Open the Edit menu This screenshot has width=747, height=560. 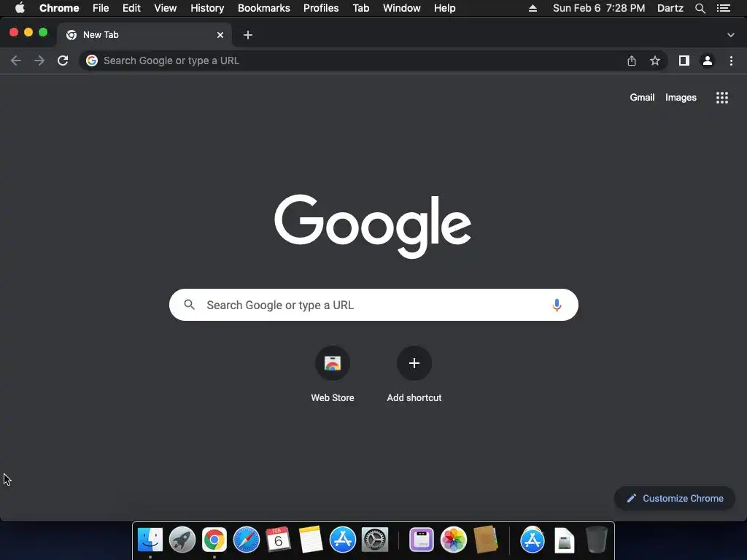coord(131,8)
